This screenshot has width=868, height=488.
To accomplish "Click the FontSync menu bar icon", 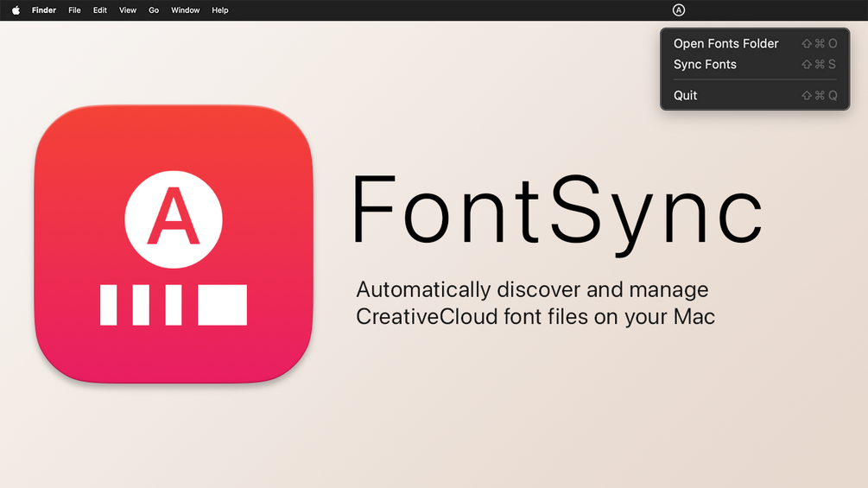I will point(679,10).
